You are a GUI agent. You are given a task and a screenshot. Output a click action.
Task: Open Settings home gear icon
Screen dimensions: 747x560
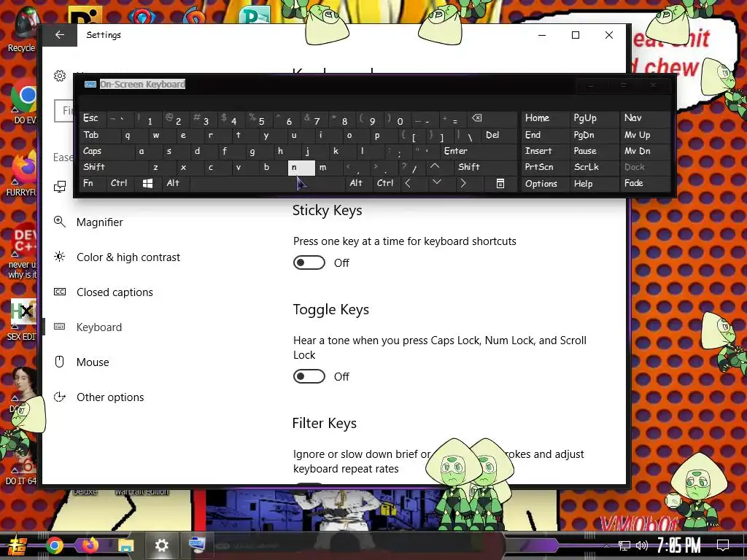[60, 76]
